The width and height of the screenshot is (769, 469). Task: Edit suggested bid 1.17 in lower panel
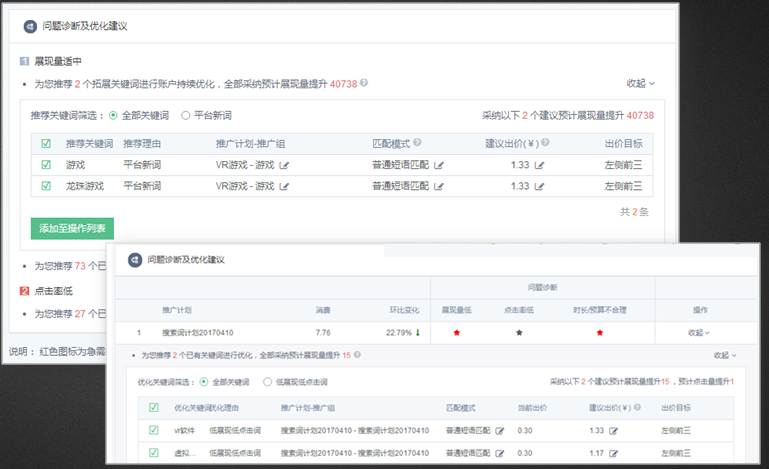click(x=613, y=453)
